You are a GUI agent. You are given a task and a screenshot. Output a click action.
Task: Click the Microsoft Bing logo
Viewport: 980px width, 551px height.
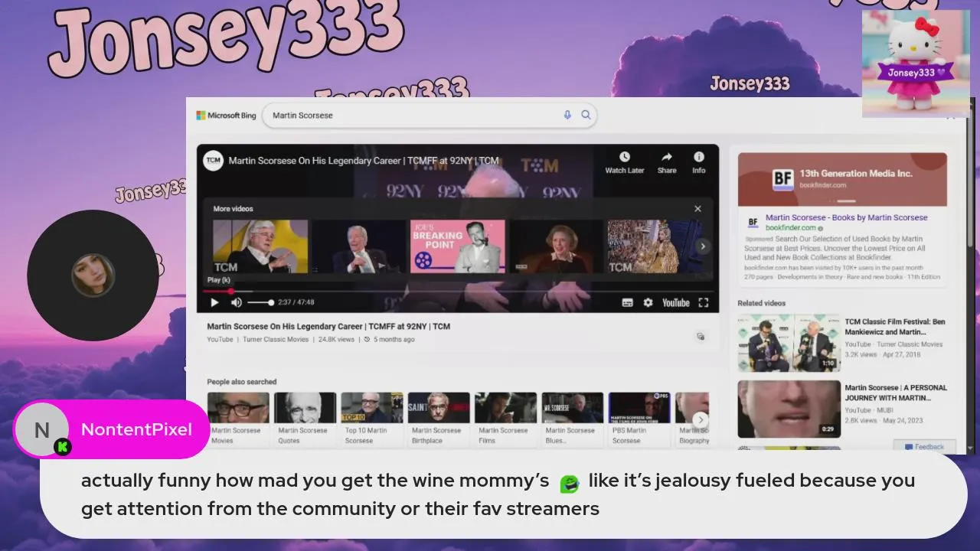(x=226, y=116)
